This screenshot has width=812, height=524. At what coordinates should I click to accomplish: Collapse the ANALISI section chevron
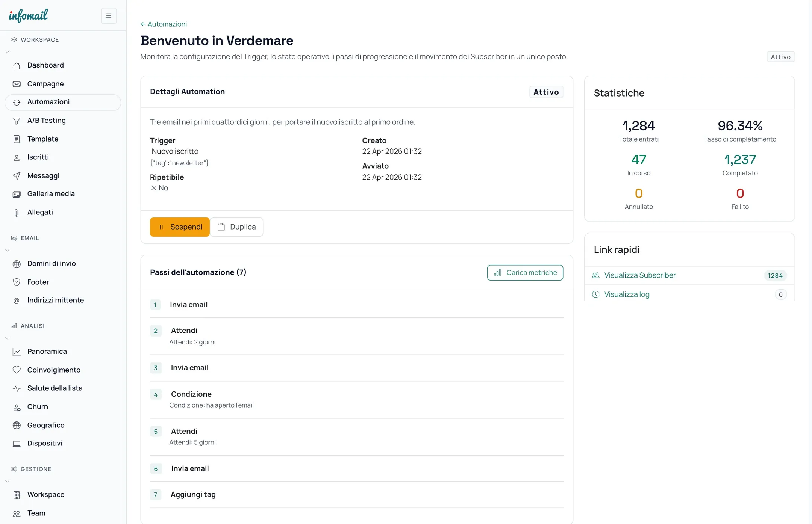pyautogui.click(x=8, y=338)
